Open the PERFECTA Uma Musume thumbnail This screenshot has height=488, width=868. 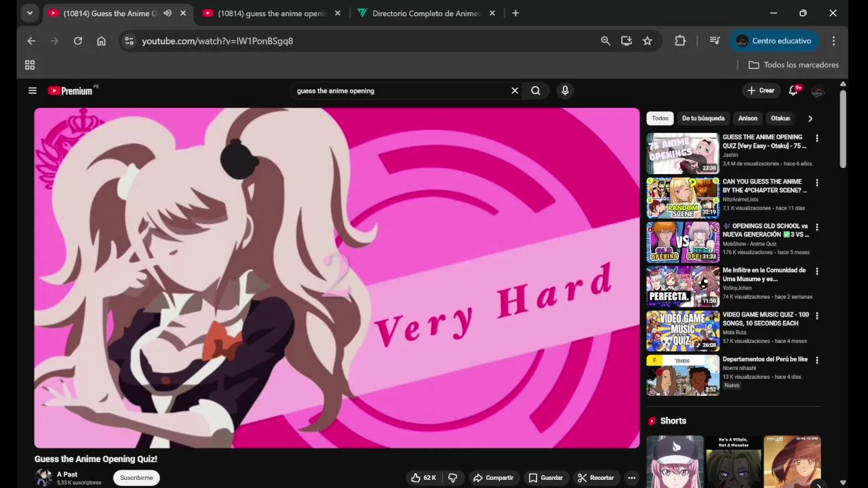[683, 286]
